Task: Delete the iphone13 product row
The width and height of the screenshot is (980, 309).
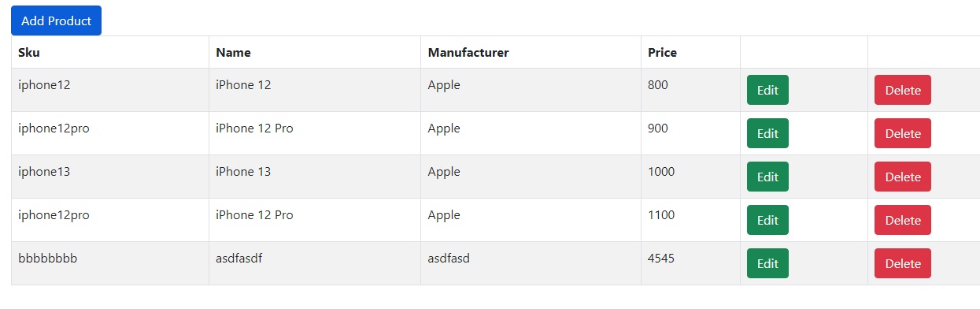Action: click(x=903, y=177)
